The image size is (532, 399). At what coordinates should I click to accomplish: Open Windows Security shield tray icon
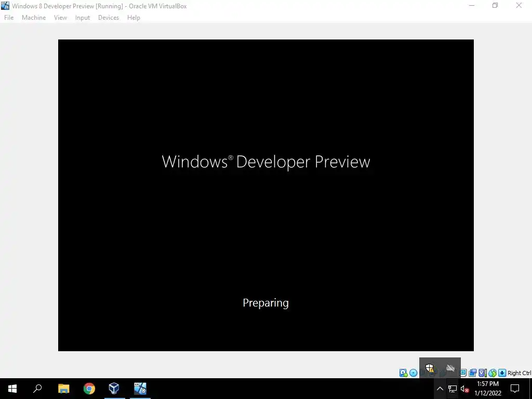coord(430,368)
